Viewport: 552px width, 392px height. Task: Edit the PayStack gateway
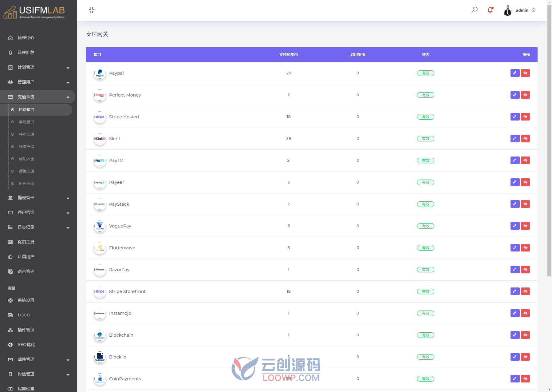[x=515, y=204]
